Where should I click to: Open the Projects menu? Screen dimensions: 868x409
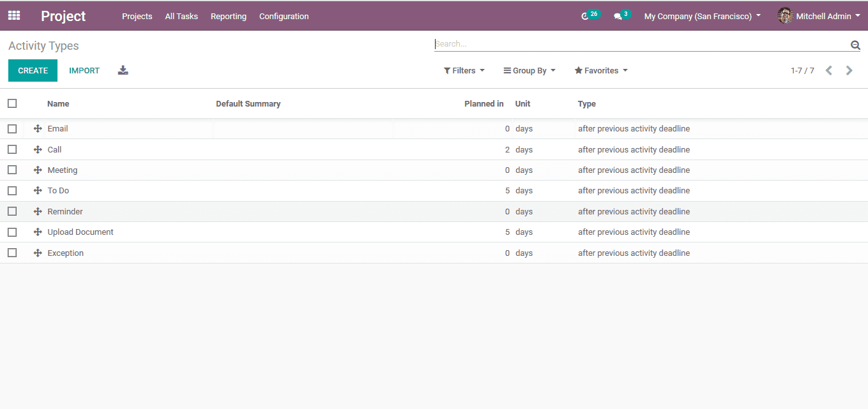137,17
